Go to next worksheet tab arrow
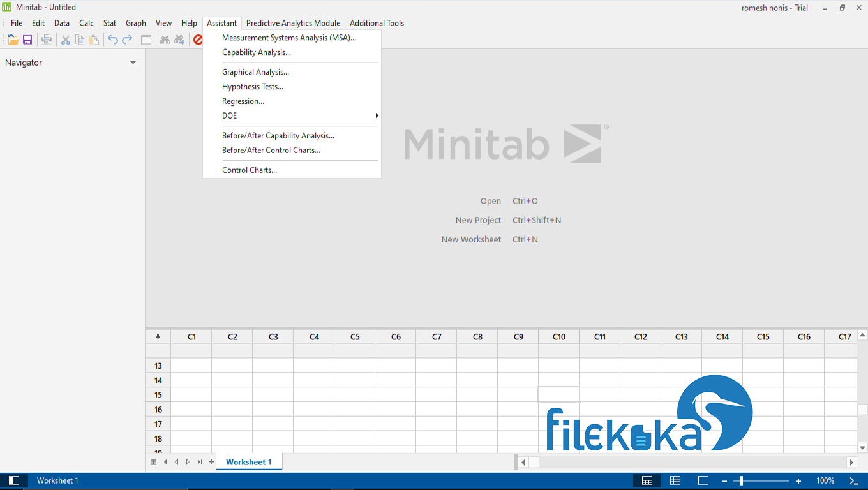The width and height of the screenshot is (868, 490). (188, 462)
